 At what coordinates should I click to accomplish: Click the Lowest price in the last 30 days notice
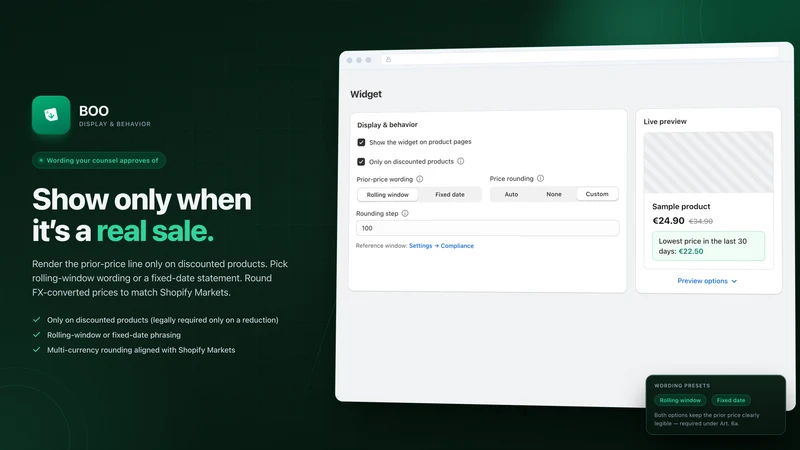[x=708, y=246]
